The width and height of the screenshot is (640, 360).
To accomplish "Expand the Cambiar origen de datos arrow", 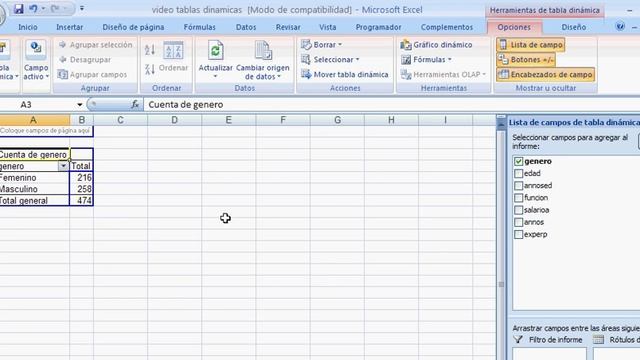I will point(279,77).
